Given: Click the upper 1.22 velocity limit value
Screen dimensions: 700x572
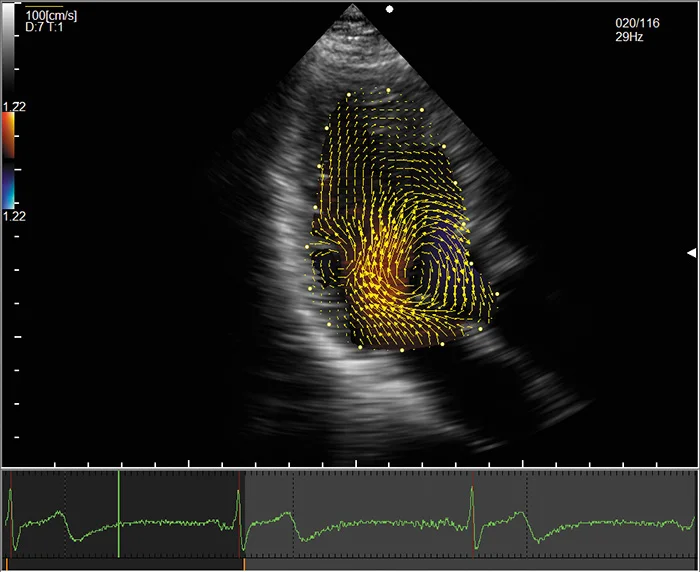Looking at the screenshot, I should (x=13, y=105).
